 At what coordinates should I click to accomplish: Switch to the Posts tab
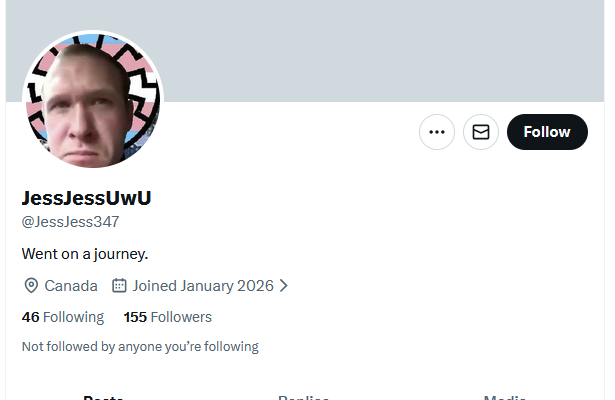click(103, 397)
